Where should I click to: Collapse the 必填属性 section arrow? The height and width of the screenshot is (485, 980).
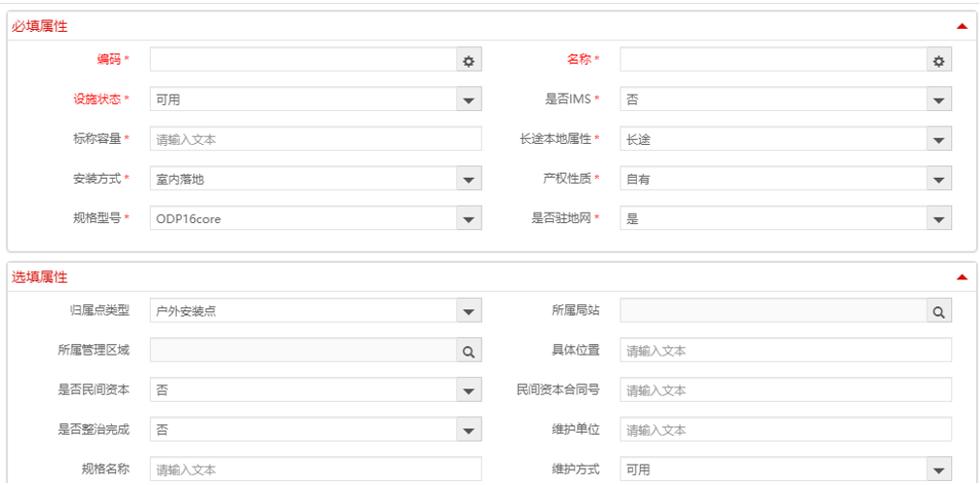(961, 26)
